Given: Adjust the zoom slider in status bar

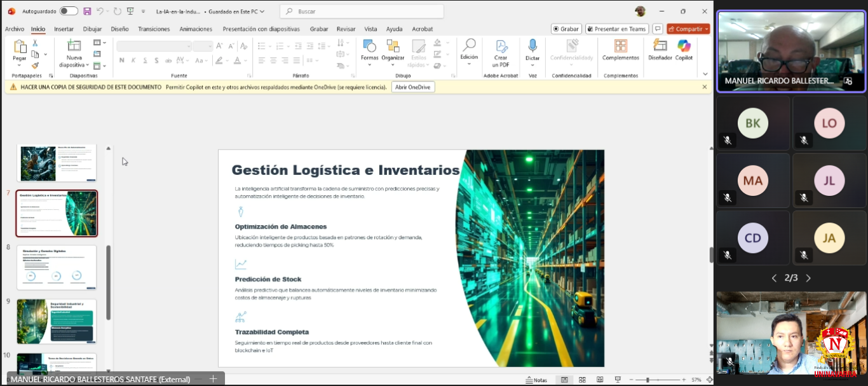Looking at the screenshot, I should [x=648, y=380].
